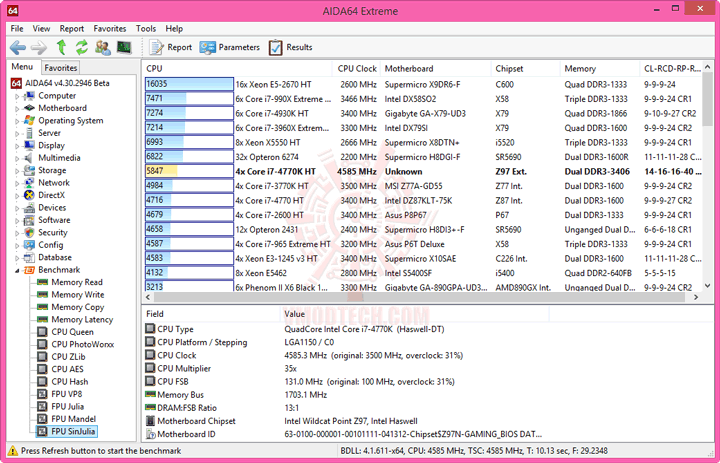Screen dimensions: 720x463
Task: Select the Database icon in tree
Action: (29, 257)
